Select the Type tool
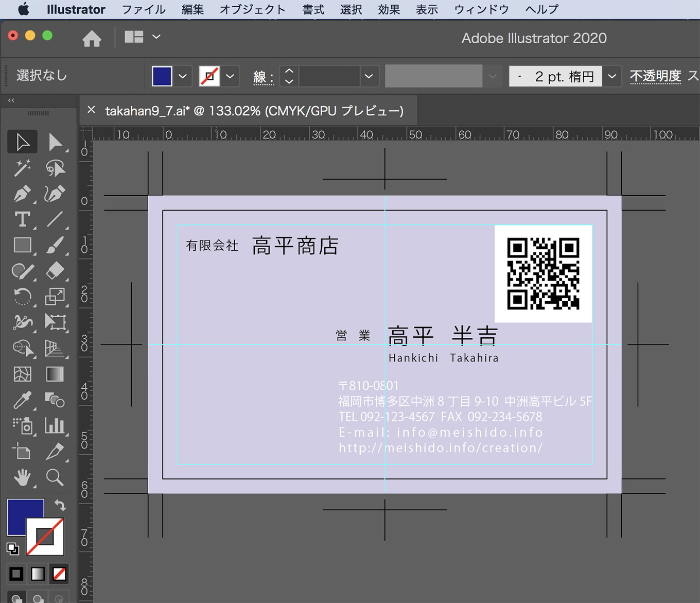 tap(22, 219)
